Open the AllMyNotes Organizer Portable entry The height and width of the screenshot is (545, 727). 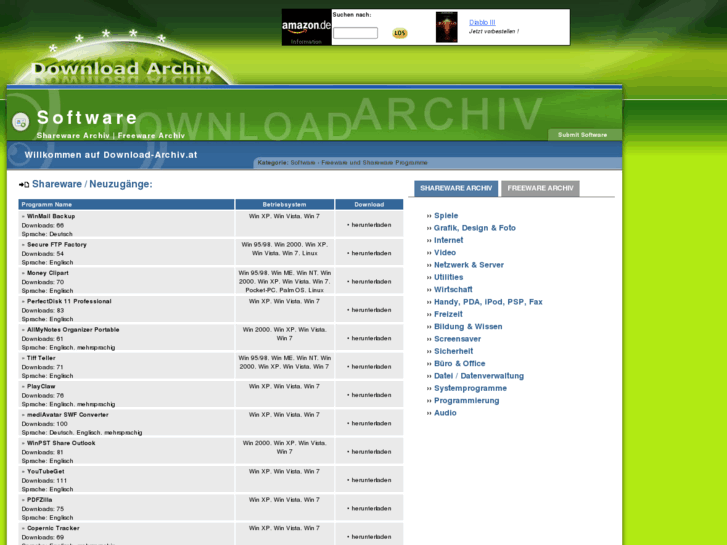click(x=73, y=329)
